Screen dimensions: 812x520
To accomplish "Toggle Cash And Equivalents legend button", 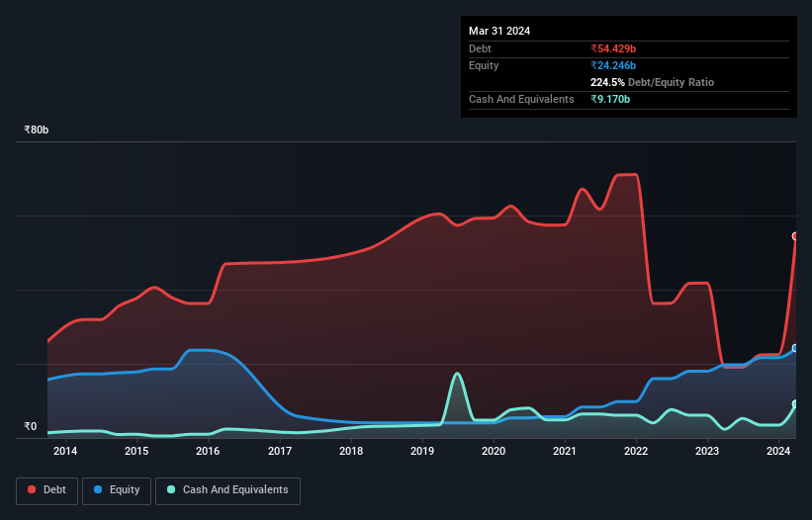I will coord(227,490).
